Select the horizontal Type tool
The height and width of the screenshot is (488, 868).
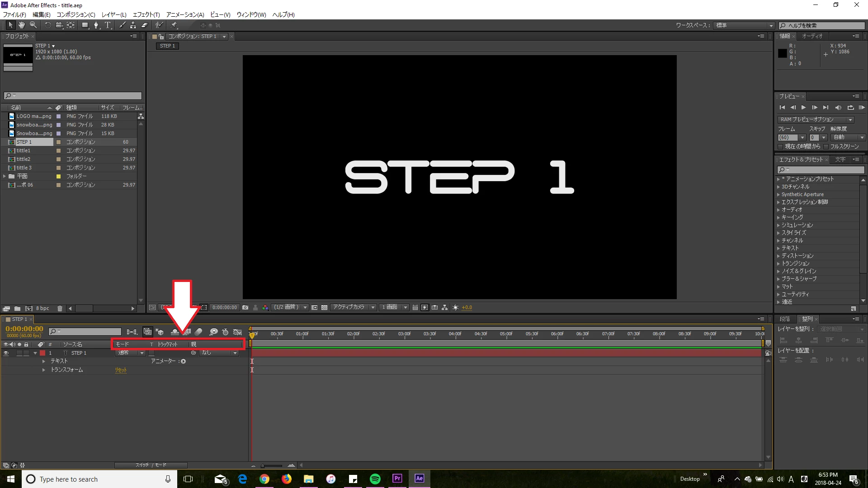[x=108, y=25]
